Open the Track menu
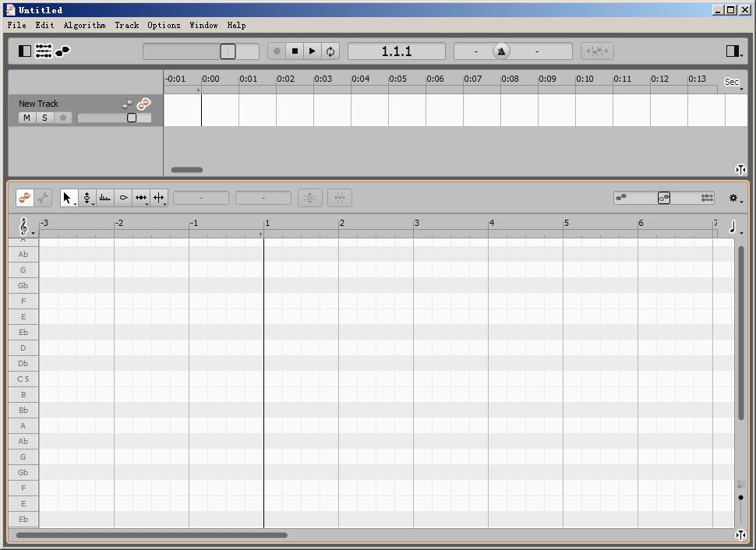The image size is (756, 550). point(127,25)
